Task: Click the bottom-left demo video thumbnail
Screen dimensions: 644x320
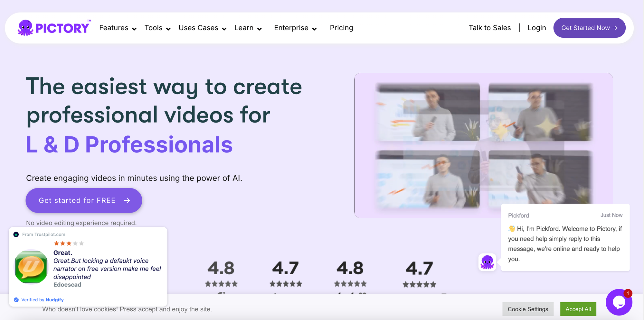Action: tap(428, 179)
